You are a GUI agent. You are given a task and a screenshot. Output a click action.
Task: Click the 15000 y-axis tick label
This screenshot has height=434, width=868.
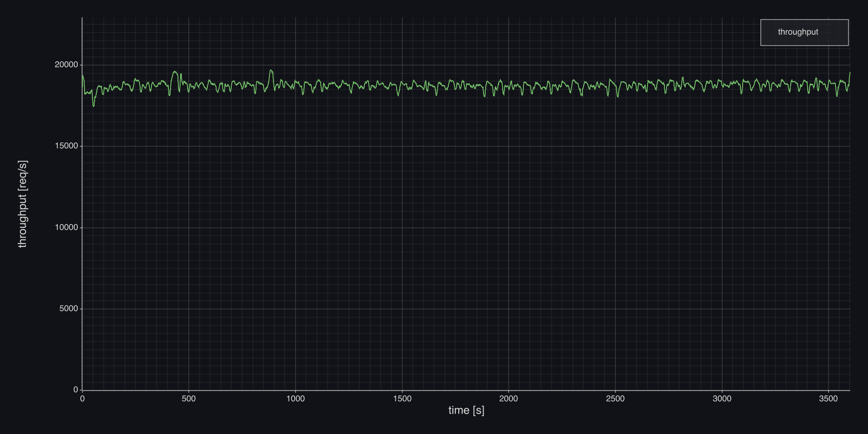point(66,146)
